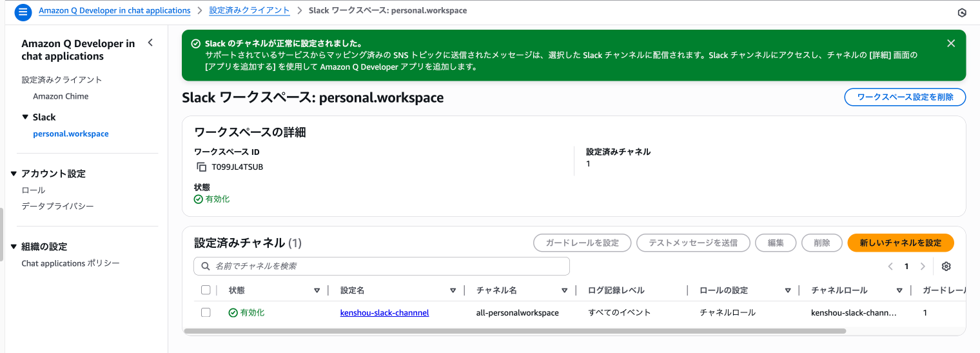This screenshot has width=980, height=353.
Task: Click page number 1 in pagination
Action: pyautogui.click(x=906, y=267)
